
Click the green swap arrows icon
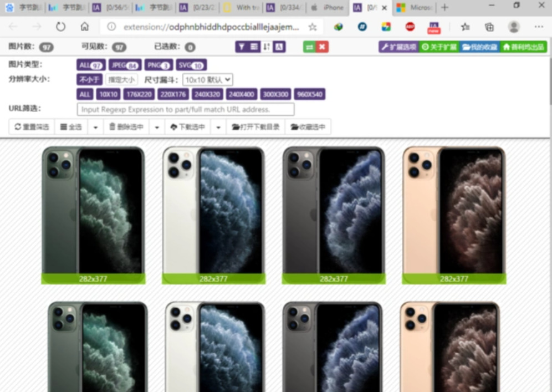click(x=309, y=47)
